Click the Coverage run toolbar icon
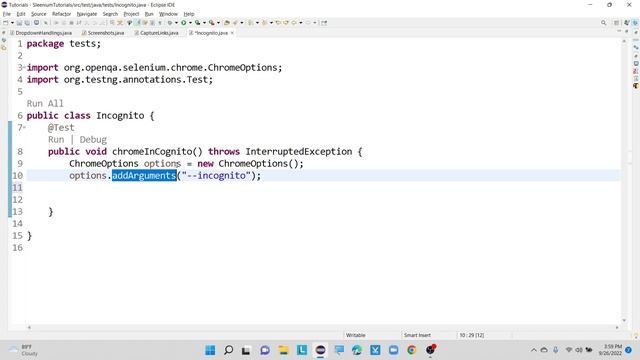Image resolution: width=640 pixels, height=360 pixels. tap(197, 23)
